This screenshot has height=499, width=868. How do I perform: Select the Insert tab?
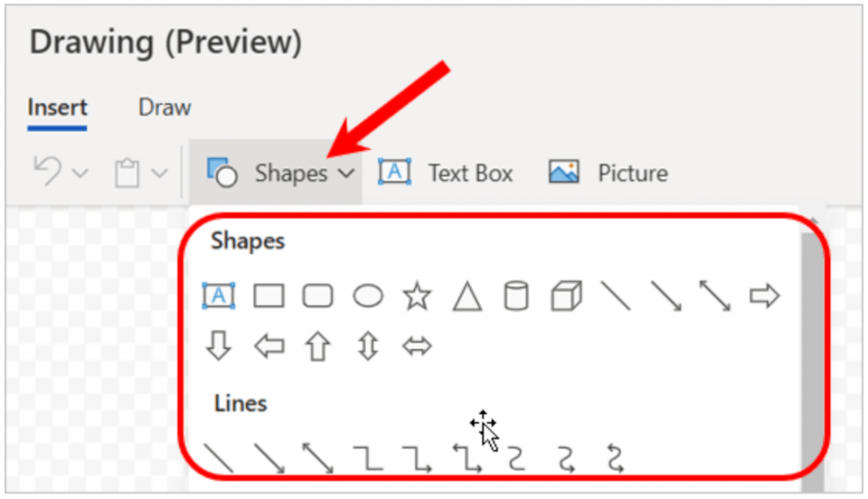[56, 107]
